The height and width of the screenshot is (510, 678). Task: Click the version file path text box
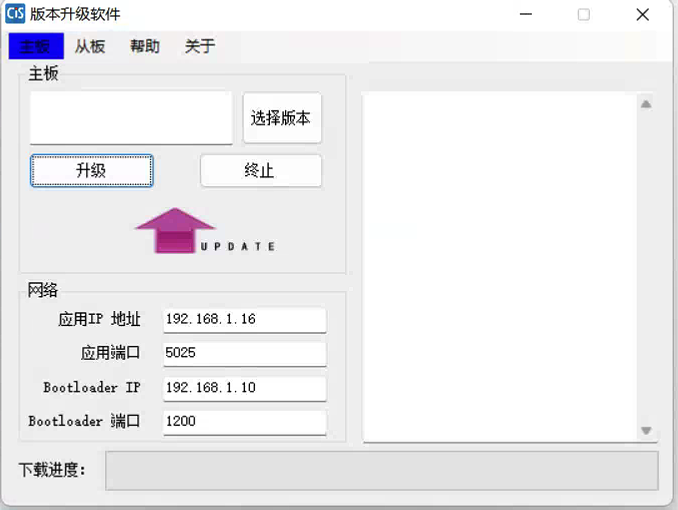click(131, 118)
